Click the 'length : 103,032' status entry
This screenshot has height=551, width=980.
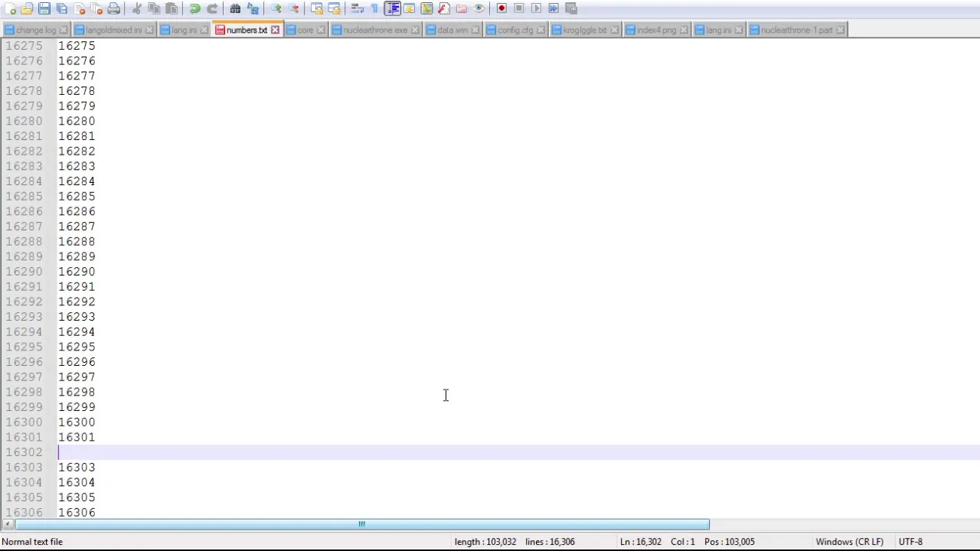pyautogui.click(x=486, y=542)
